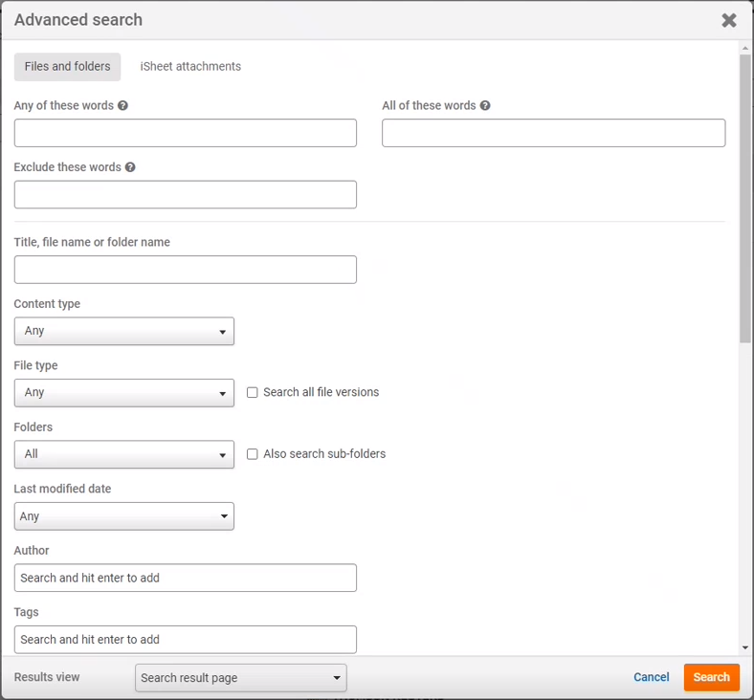Click the Author search field

pyautogui.click(x=186, y=578)
